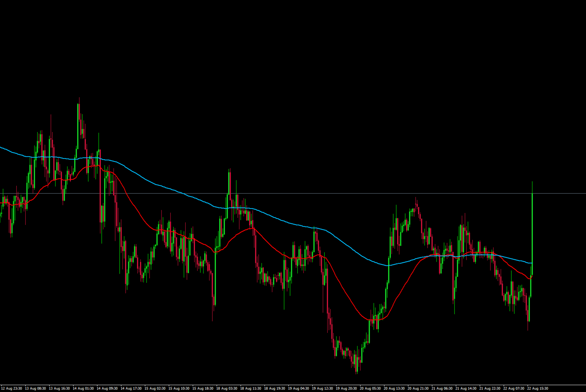Select the 14 Aug 09:30 axis label

[107, 388]
